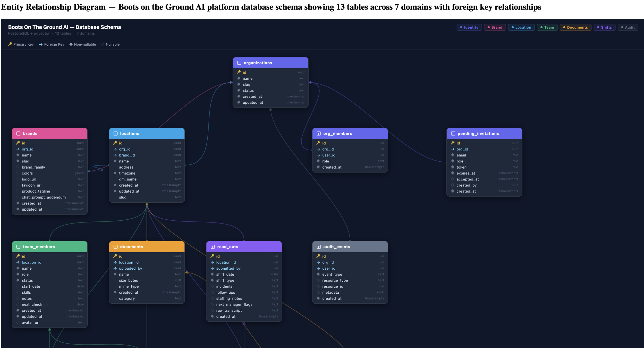Click the resource_type row in audit_events
This screenshot has height=348, width=644.
[350, 280]
